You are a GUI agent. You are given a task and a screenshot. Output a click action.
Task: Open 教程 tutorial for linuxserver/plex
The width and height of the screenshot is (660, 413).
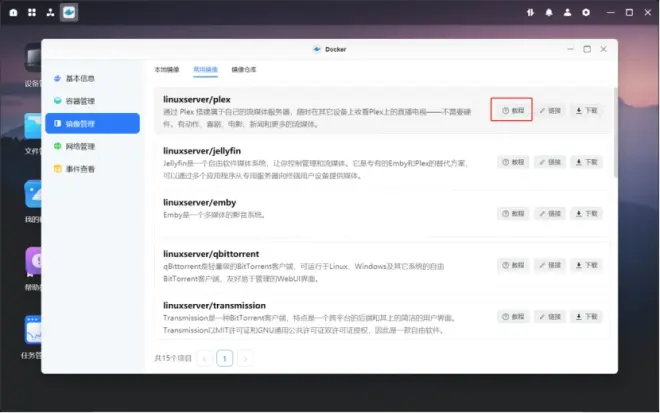pyautogui.click(x=513, y=111)
